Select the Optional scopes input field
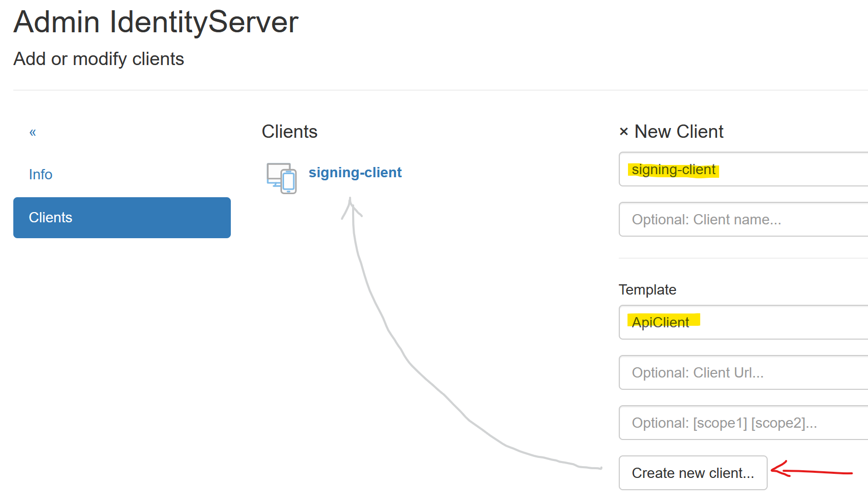The width and height of the screenshot is (868, 502). [x=742, y=423]
